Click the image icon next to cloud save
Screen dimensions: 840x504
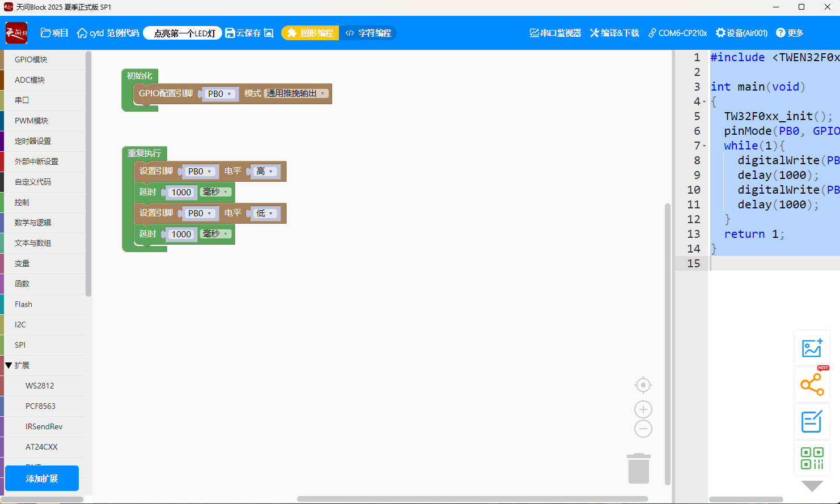[x=269, y=33]
